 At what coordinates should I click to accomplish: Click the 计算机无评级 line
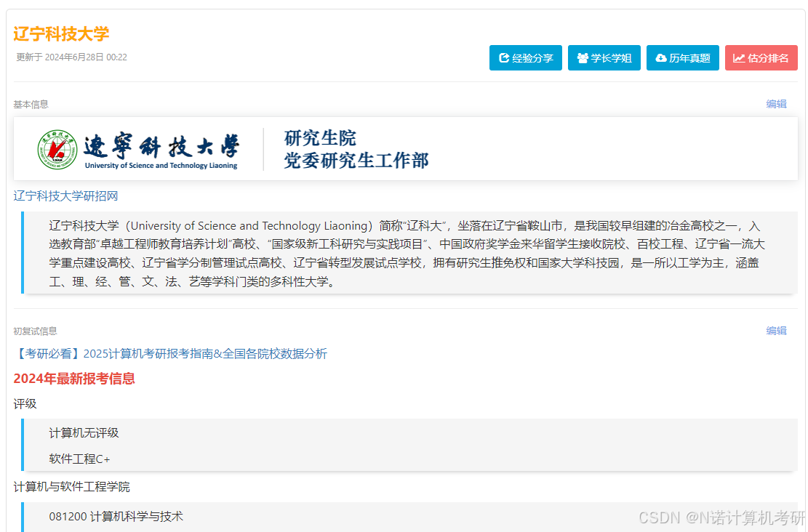84,433
